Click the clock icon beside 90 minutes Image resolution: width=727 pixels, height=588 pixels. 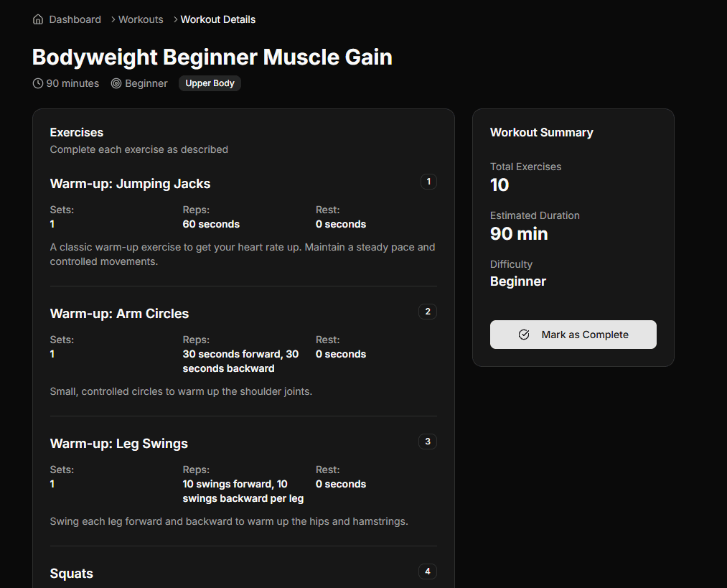(x=37, y=83)
